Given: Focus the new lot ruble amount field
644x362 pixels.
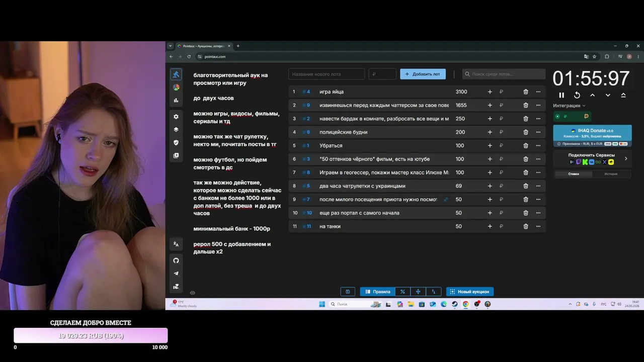Looking at the screenshot, I should point(382,74).
